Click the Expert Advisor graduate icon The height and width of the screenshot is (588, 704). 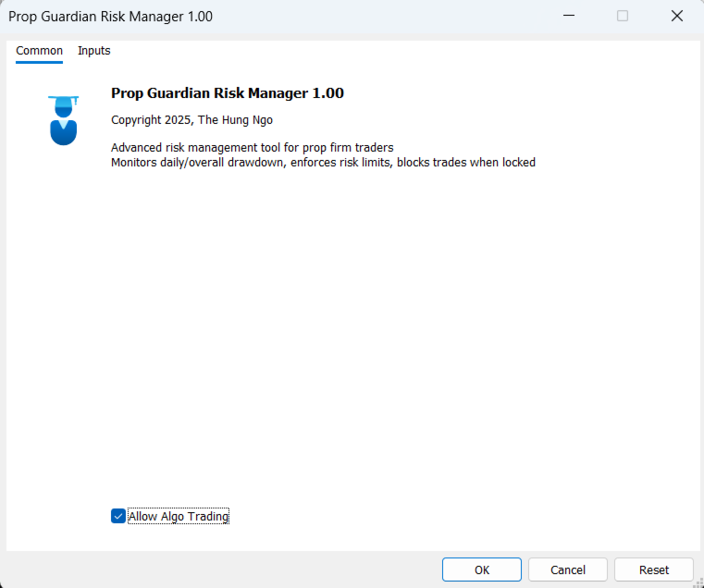pyautogui.click(x=63, y=120)
